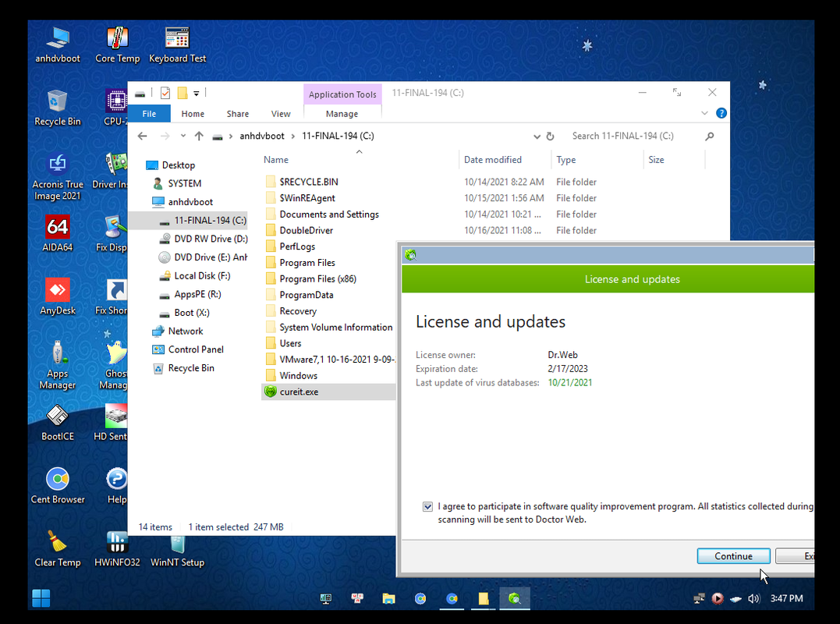Click the Explorer search magnifier icon
840x624 pixels.
709,136
